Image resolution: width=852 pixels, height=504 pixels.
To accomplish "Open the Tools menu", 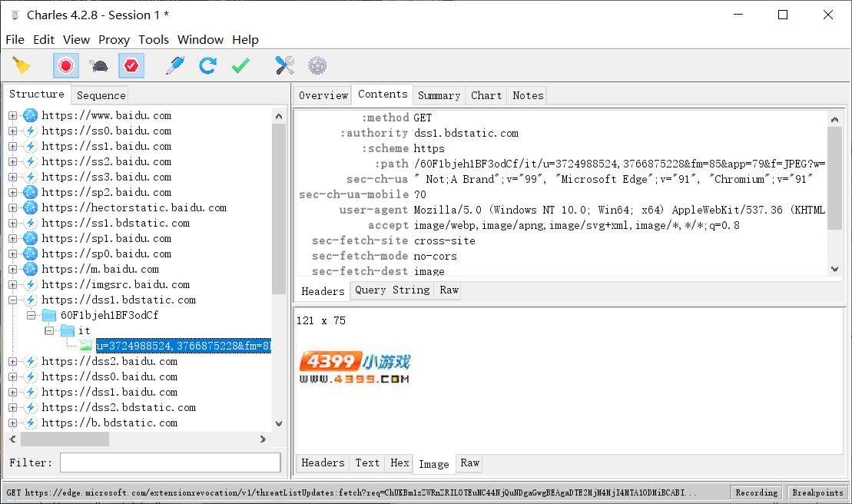I will 154,40.
